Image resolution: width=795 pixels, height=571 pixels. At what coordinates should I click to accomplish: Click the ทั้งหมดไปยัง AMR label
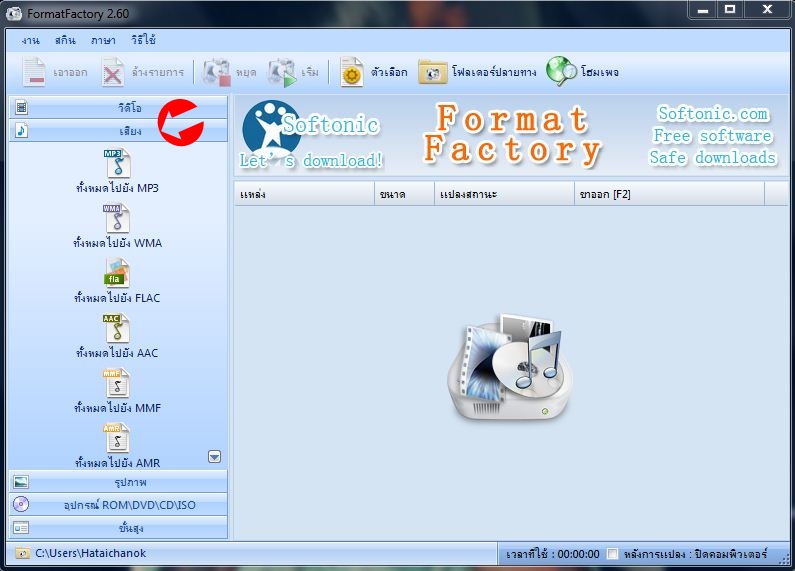117,462
